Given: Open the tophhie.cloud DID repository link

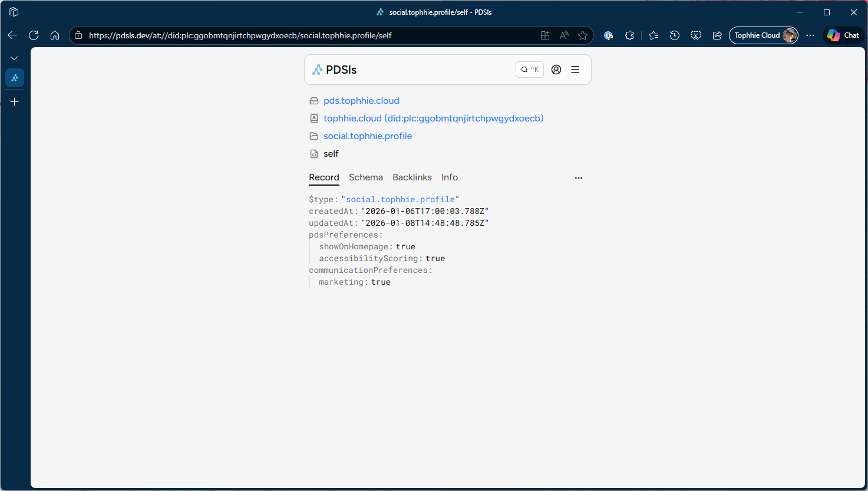Looking at the screenshot, I should (433, 118).
